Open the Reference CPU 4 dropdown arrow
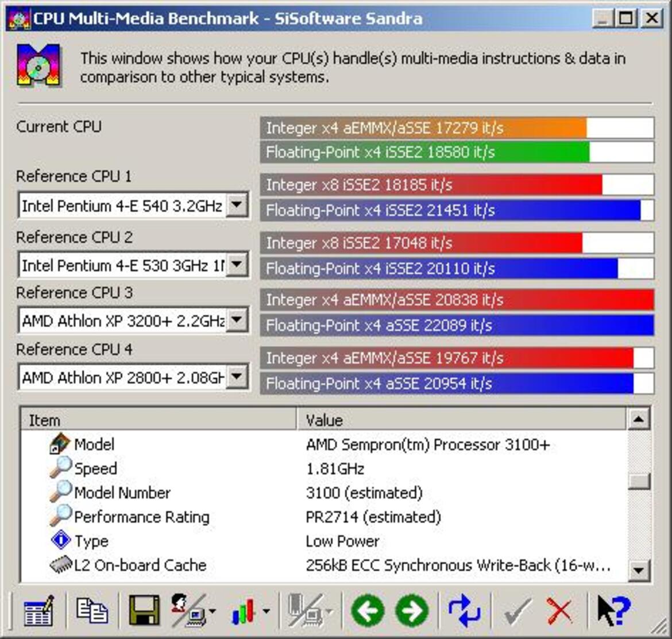Image resolution: width=672 pixels, height=639 pixels. (237, 377)
